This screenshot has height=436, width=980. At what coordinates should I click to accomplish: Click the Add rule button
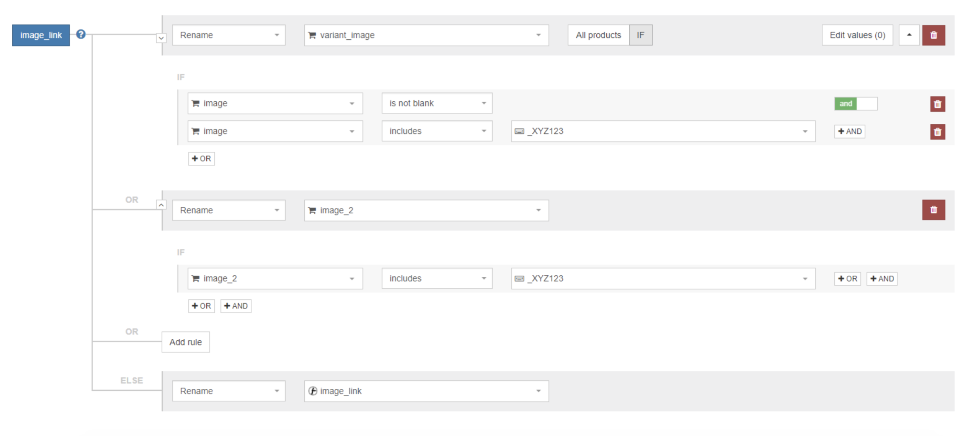pyautogui.click(x=186, y=342)
